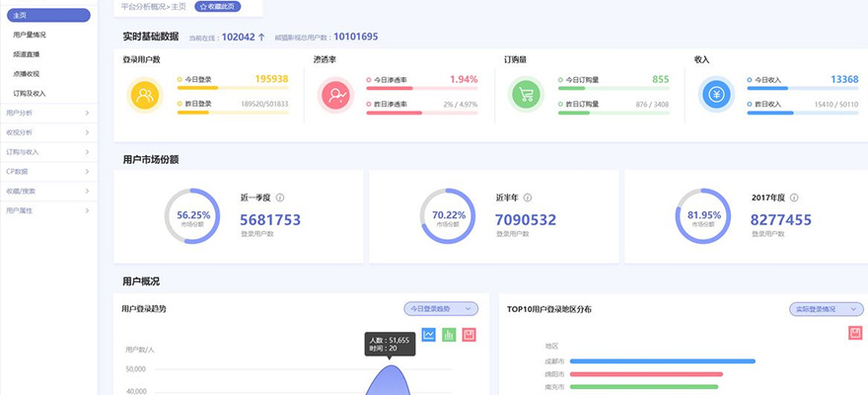Click the 今日渗透率 progress bar
Screen dimensions: 868x395
422,88
